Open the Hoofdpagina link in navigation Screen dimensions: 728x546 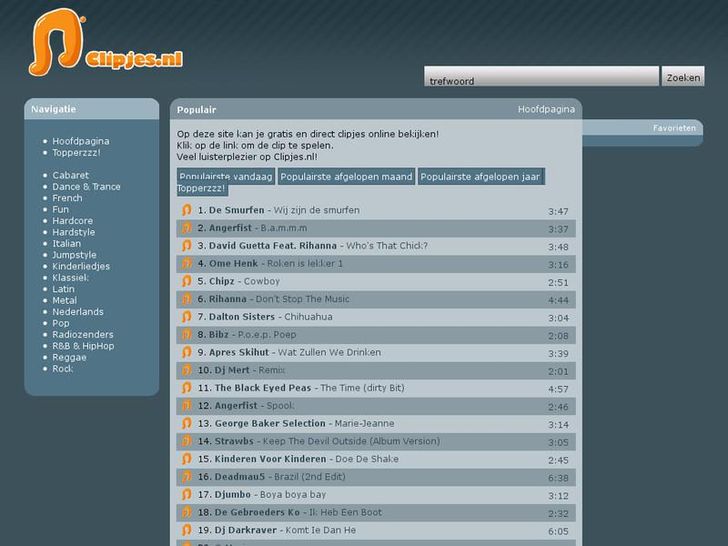pyautogui.click(x=81, y=141)
